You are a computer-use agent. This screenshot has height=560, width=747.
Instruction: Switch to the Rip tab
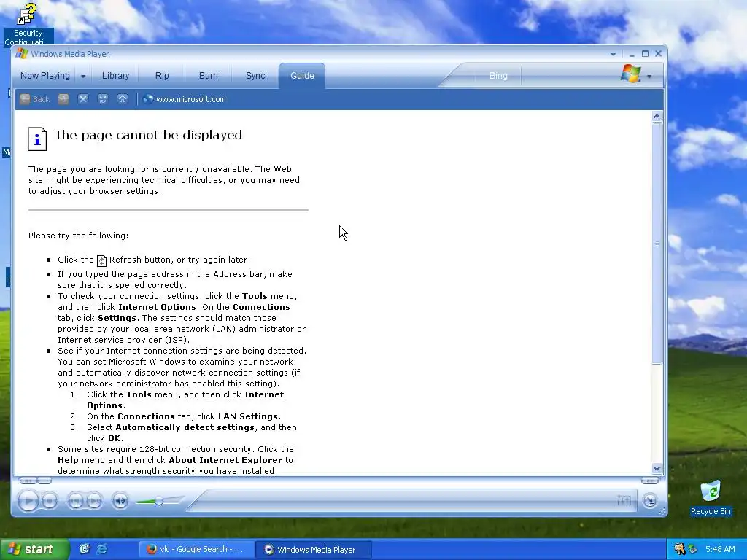(162, 76)
